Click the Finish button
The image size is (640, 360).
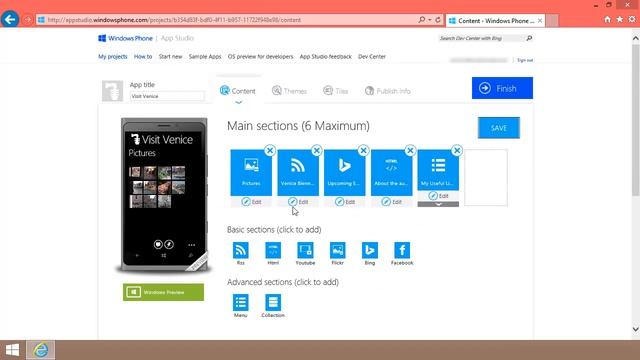(502, 88)
